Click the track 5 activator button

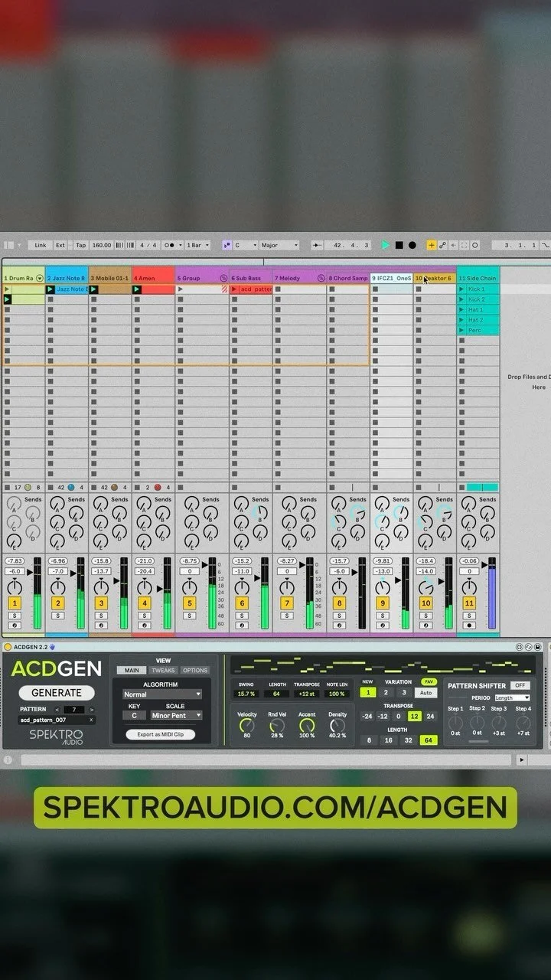point(189,603)
